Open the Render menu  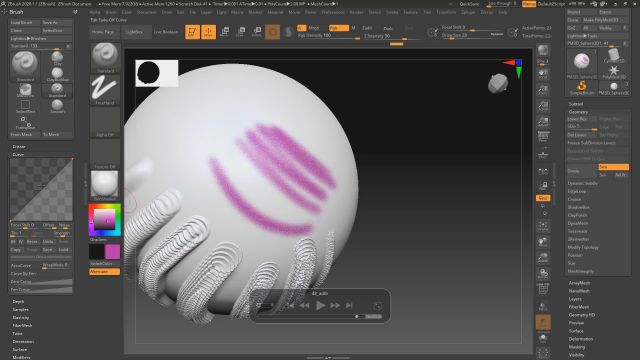click(x=356, y=12)
